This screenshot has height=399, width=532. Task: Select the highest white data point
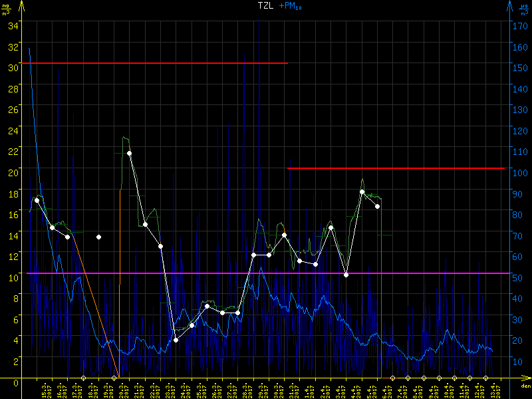tap(129, 154)
